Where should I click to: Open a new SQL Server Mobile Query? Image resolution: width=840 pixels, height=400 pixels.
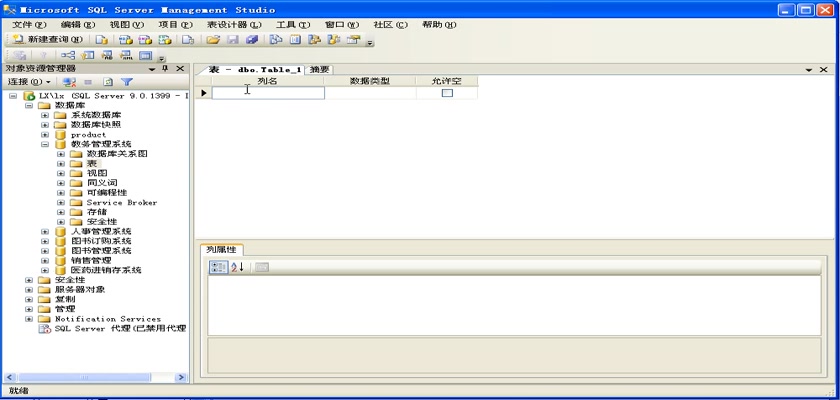point(187,40)
